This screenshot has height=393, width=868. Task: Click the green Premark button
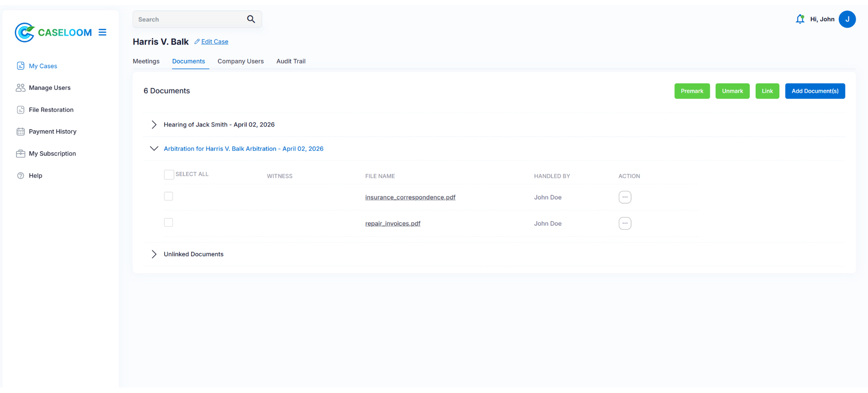click(692, 91)
